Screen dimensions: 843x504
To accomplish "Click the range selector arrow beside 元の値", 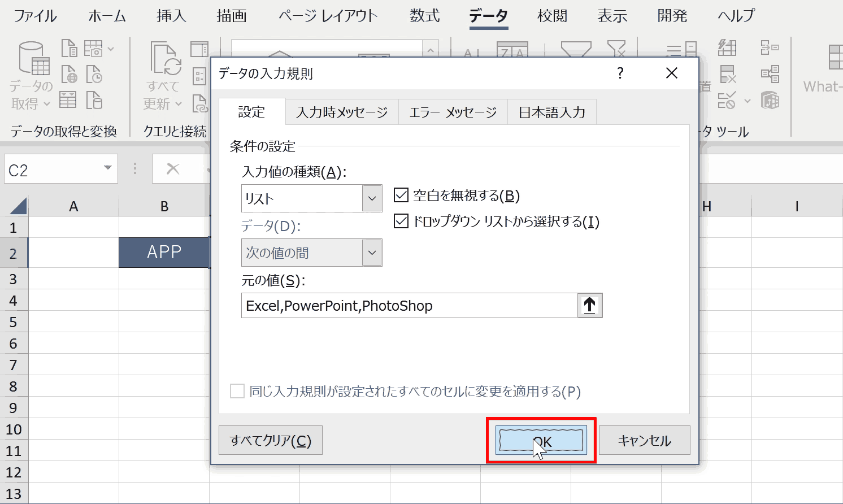I will click(x=590, y=305).
